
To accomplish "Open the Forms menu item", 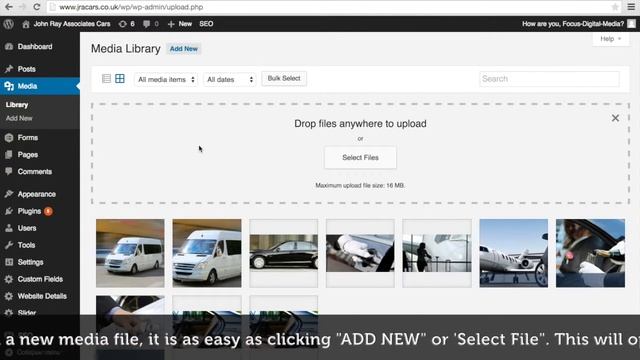I will pyautogui.click(x=28, y=138).
